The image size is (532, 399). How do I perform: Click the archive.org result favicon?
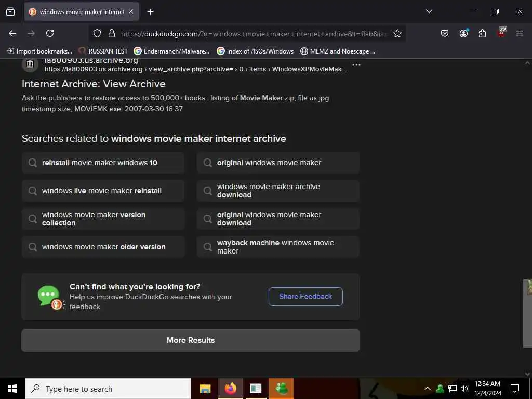click(30, 64)
